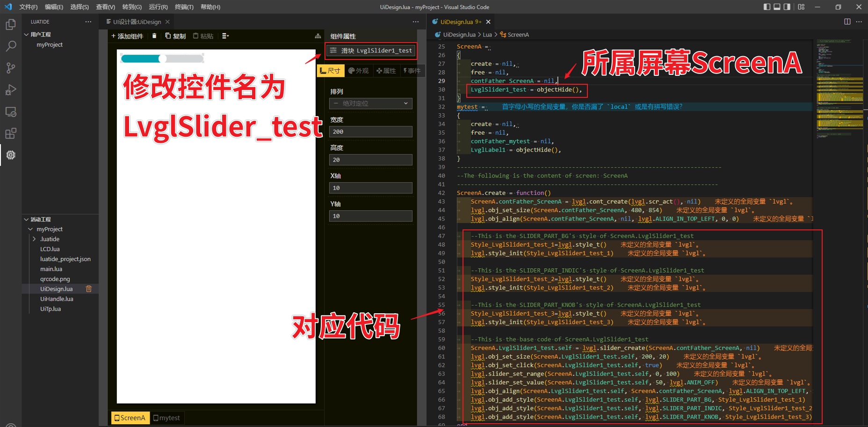Open the Source Control view
Image resolution: width=868 pixels, height=427 pixels.
point(11,68)
